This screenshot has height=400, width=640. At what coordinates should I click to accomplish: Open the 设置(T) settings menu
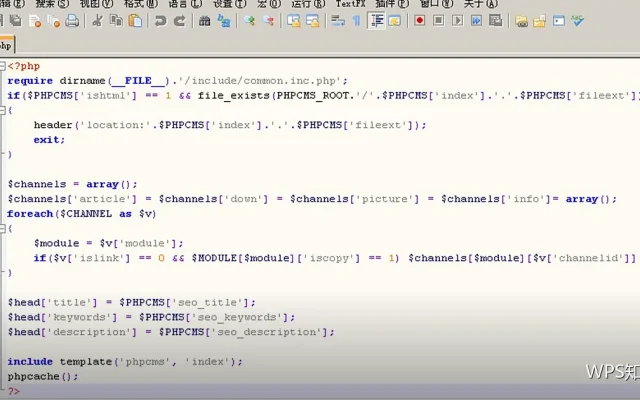tap(230, 4)
